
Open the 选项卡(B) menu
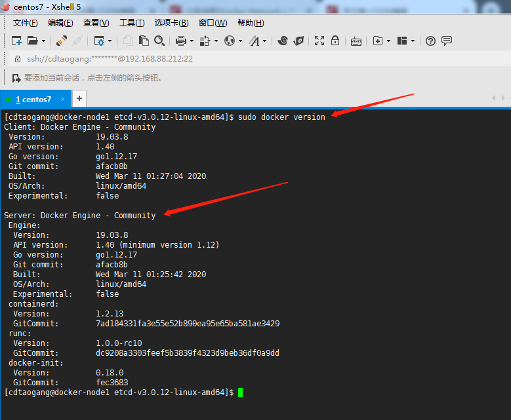click(171, 23)
